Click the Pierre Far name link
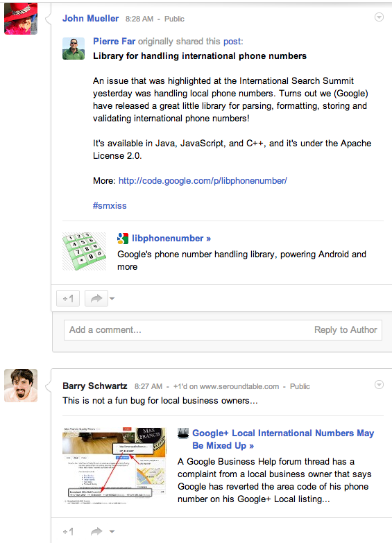 (x=114, y=41)
